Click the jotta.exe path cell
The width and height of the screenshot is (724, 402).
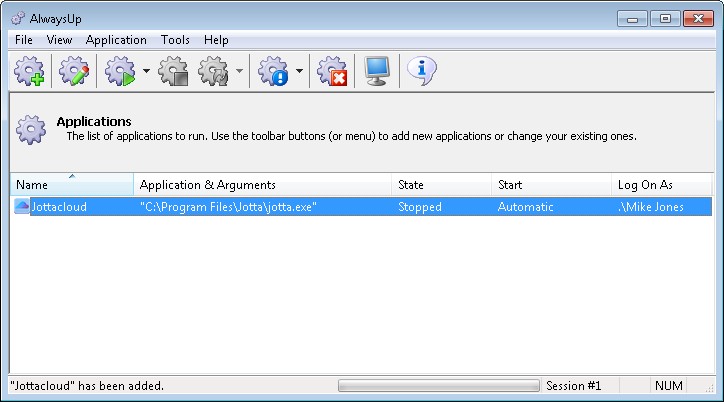click(x=228, y=207)
